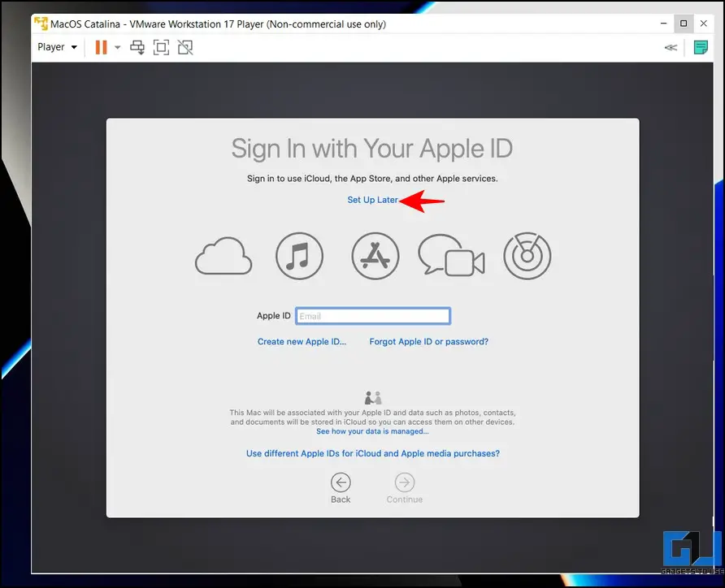Screen dimensions: 725x588
Task: Pause the virtual machine
Action: (101, 47)
